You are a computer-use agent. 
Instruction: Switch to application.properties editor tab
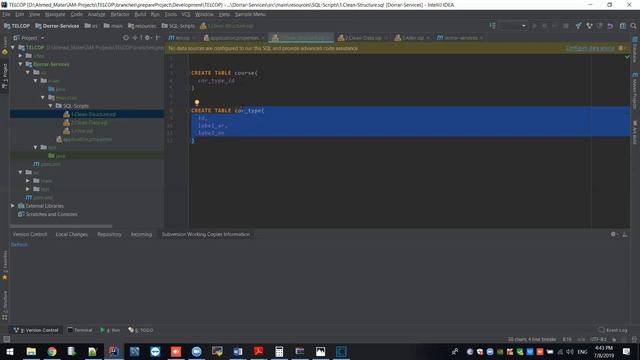(x=234, y=38)
